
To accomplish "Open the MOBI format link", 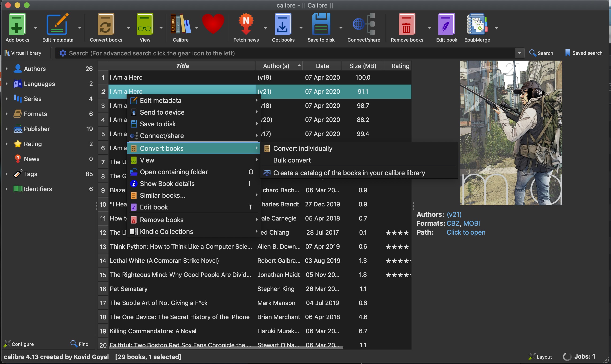I will [472, 223].
